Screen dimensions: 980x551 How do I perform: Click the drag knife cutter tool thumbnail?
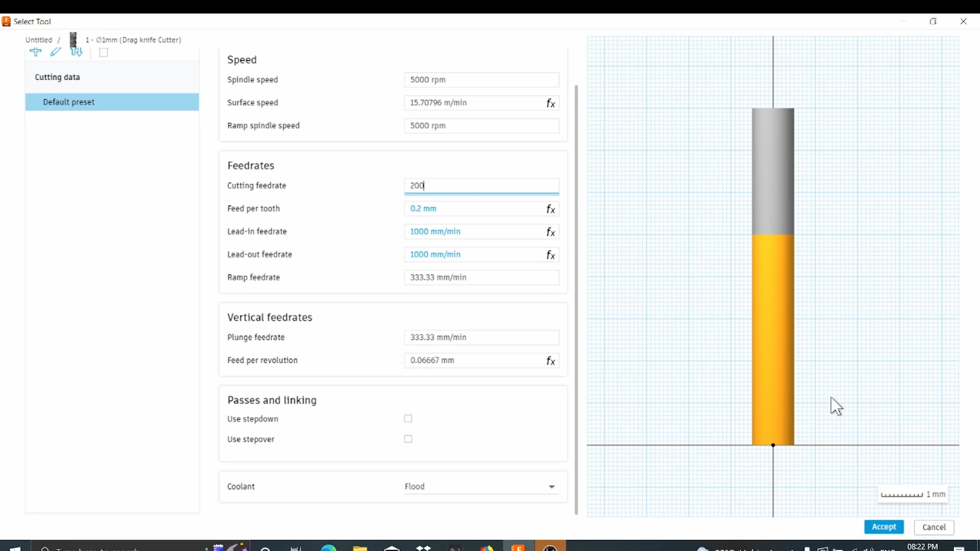point(73,40)
